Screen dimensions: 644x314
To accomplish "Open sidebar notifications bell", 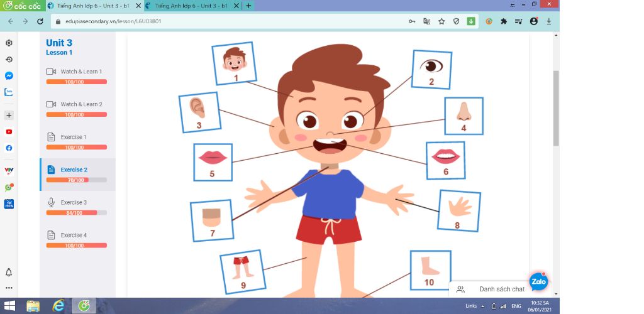I will tap(9, 273).
